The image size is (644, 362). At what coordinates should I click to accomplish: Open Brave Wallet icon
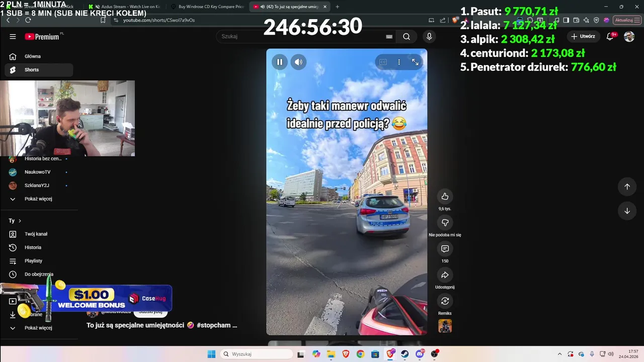(x=576, y=20)
